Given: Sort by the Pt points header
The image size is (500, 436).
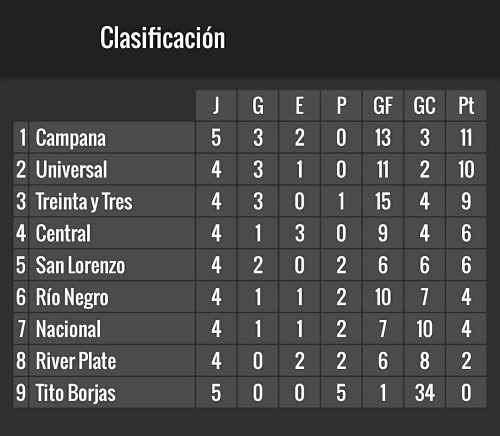Looking at the screenshot, I should (x=466, y=105).
